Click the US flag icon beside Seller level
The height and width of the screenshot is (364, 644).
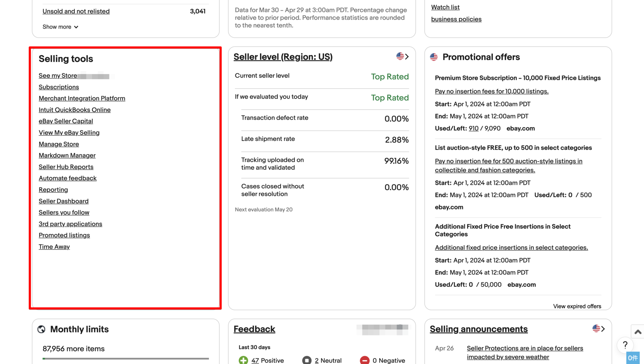(400, 56)
